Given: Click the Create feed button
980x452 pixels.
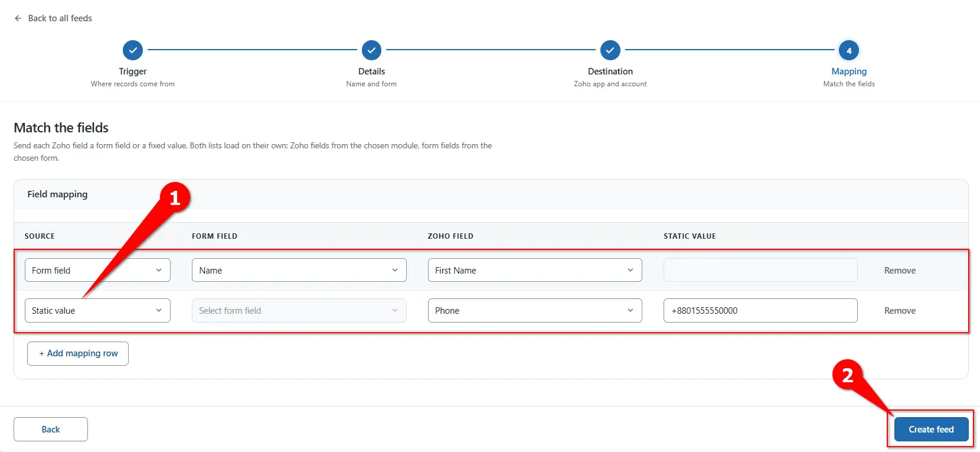Looking at the screenshot, I should pyautogui.click(x=931, y=430).
